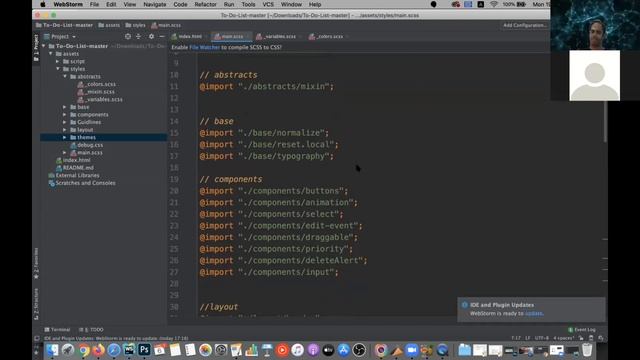Toggle the Favorites tool window sidebar button
The width and height of the screenshot is (640, 360).
pyautogui.click(x=36, y=263)
